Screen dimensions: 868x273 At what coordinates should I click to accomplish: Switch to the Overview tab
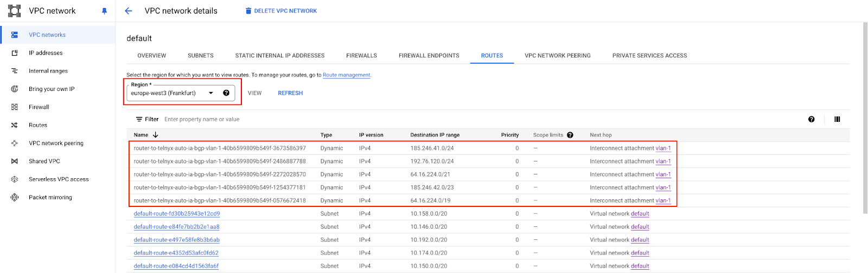[152, 55]
